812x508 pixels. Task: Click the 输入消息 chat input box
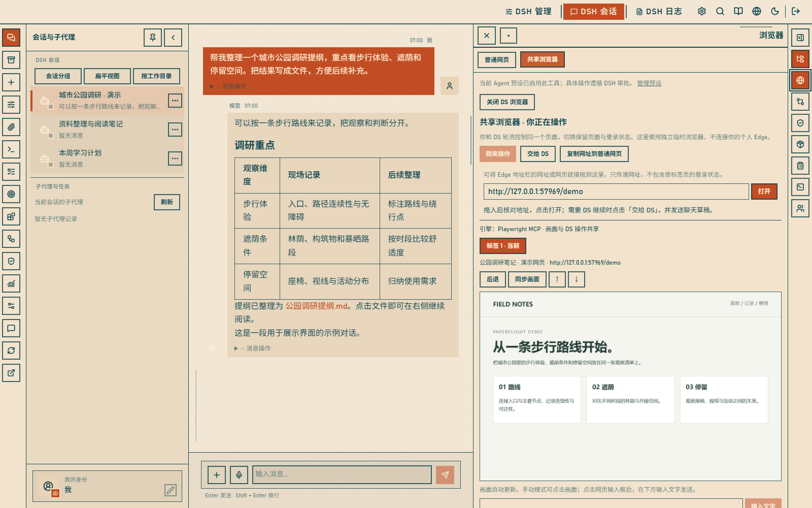[x=342, y=474]
